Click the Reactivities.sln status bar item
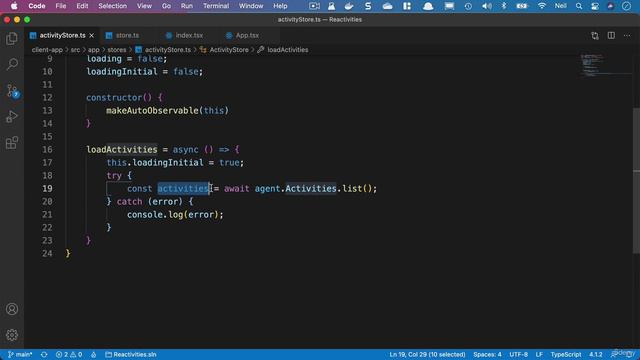The width and height of the screenshot is (640, 360). 131,354
